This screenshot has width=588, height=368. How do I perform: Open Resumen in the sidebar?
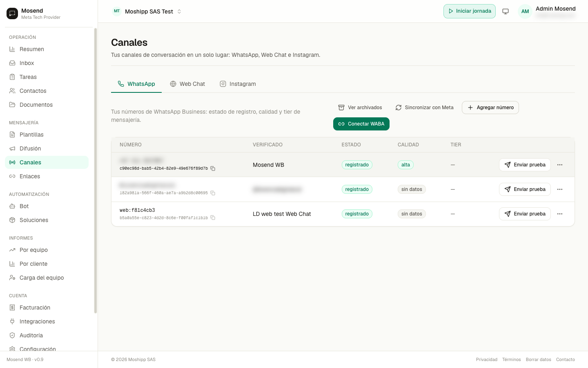(x=47, y=49)
